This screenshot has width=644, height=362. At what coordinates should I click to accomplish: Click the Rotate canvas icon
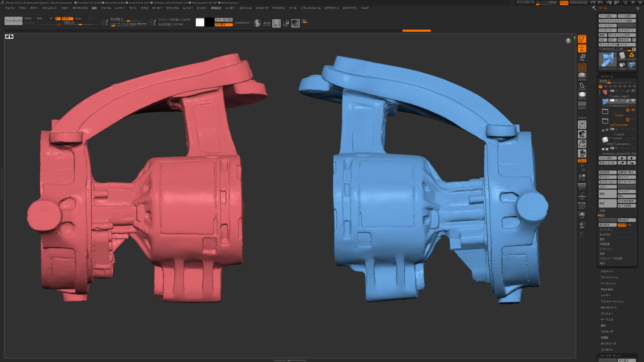pyautogui.click(x=582, y=153)
